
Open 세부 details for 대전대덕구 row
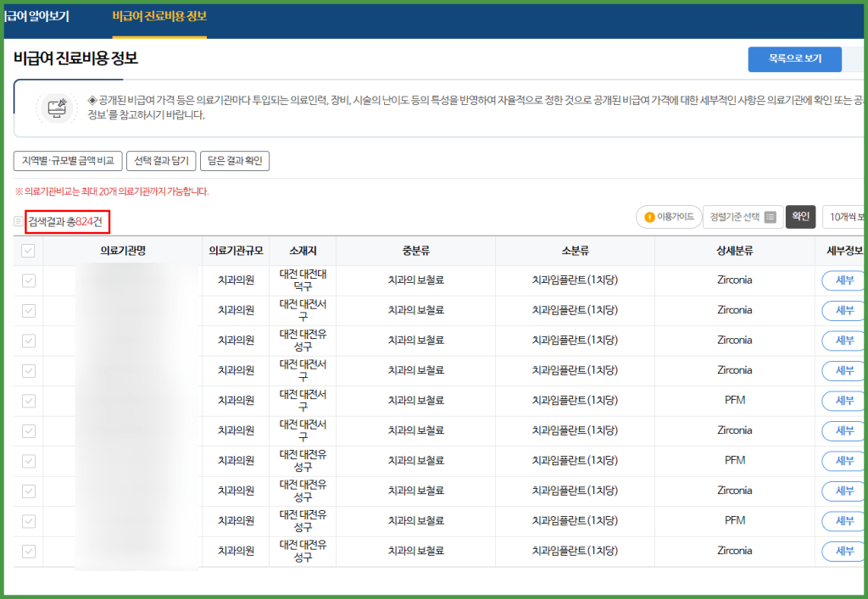843,280
